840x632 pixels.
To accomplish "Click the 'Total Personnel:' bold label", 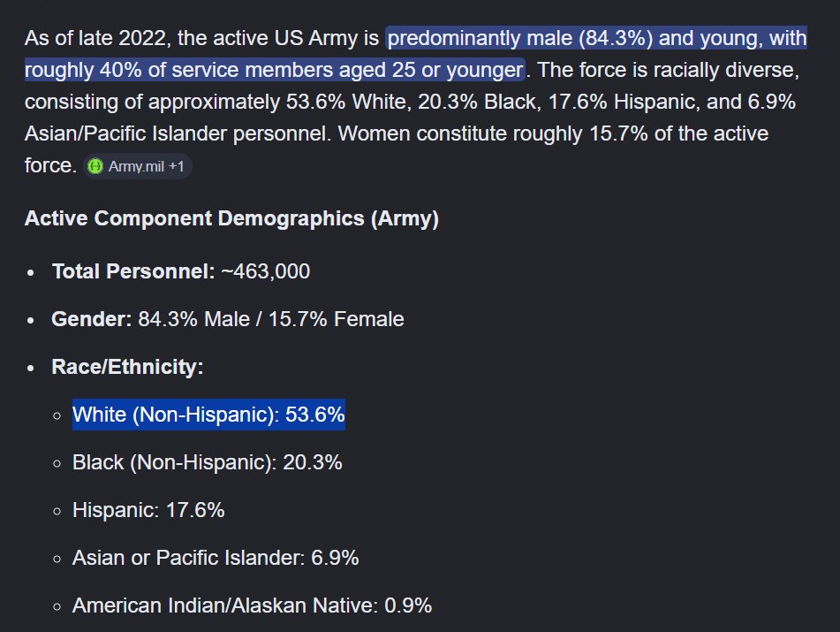I will (x=133, y=271).
